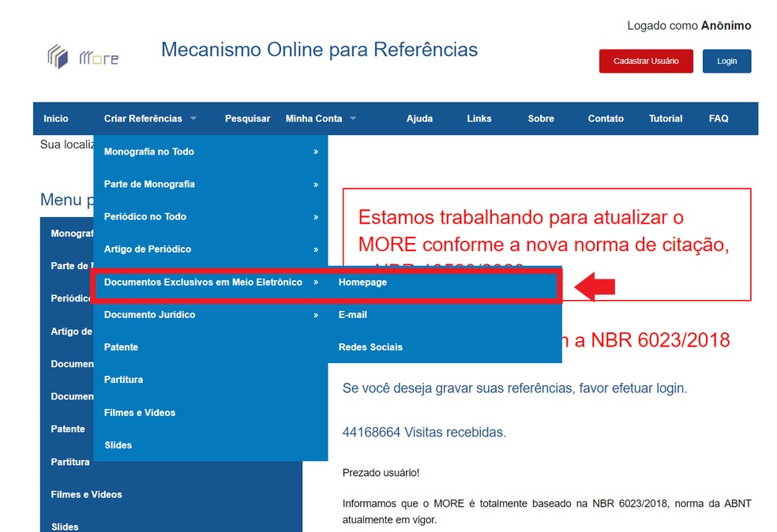Screen dimensions: 777x532
Task: Select Homepage from the submenu
Action: pos(362,282)
